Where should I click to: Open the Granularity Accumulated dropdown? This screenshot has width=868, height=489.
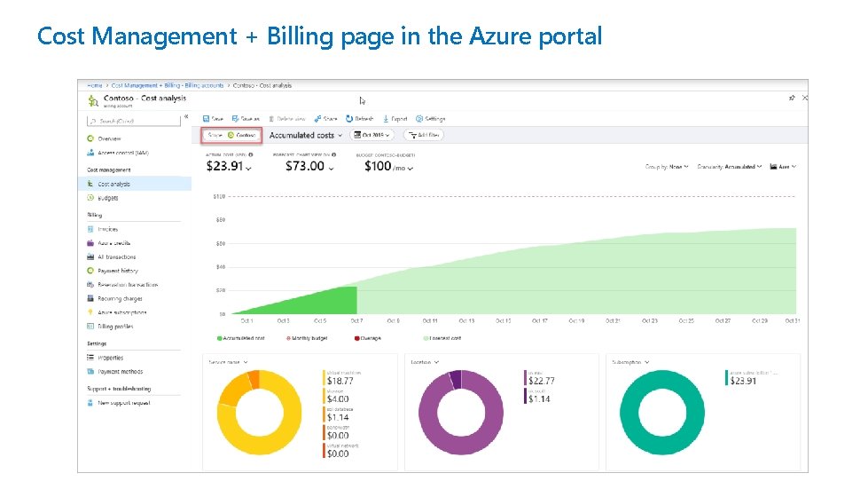729,167
